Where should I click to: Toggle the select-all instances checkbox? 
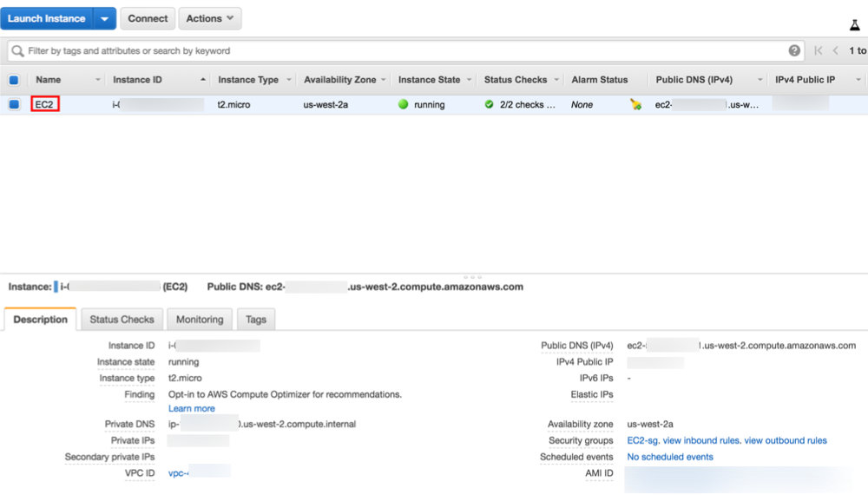14,80
